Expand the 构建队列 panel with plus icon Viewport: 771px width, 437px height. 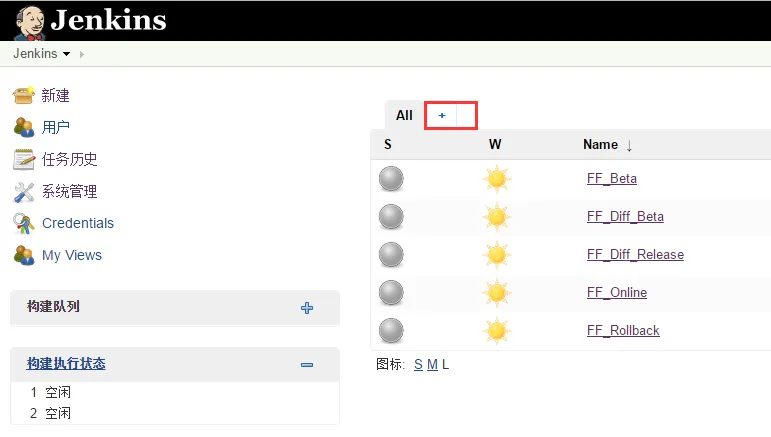(307, 308)
